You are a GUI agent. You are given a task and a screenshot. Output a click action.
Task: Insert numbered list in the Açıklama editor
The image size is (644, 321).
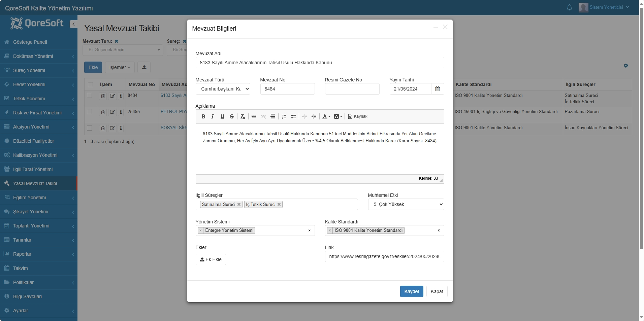pyautogui.click(x=284, y=116)
